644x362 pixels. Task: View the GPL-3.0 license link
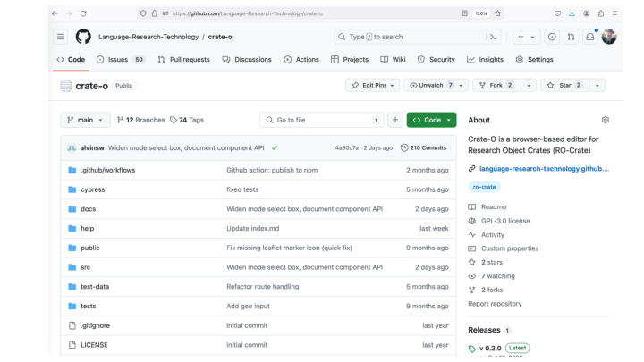pos(505,221)
